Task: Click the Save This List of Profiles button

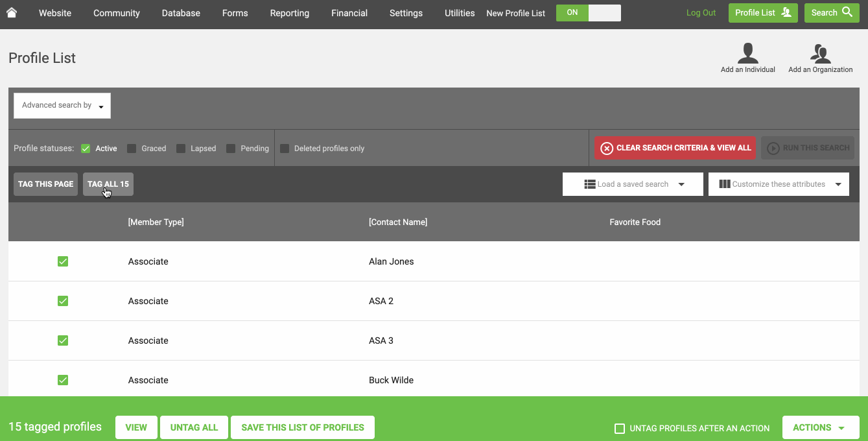Action: pos(302,427)
